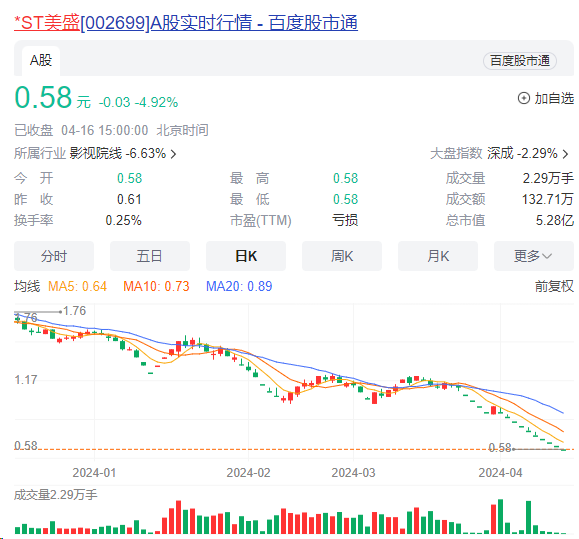Switch to 月K chart tab

click(x=438, y=256)
